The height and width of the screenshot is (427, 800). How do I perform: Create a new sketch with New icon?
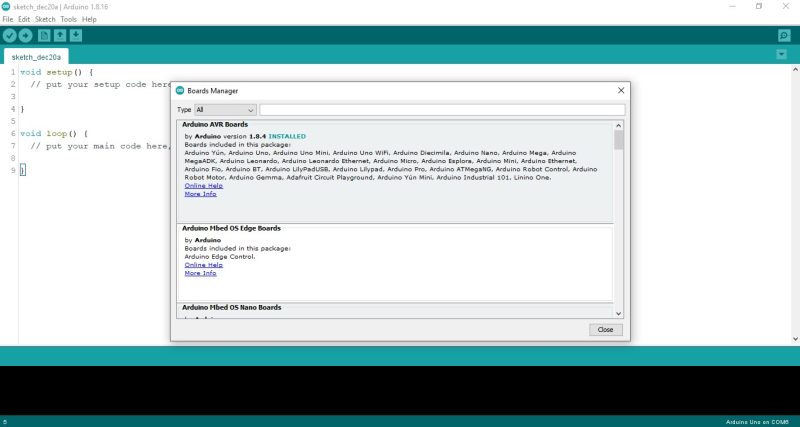(x=45, y=35)
